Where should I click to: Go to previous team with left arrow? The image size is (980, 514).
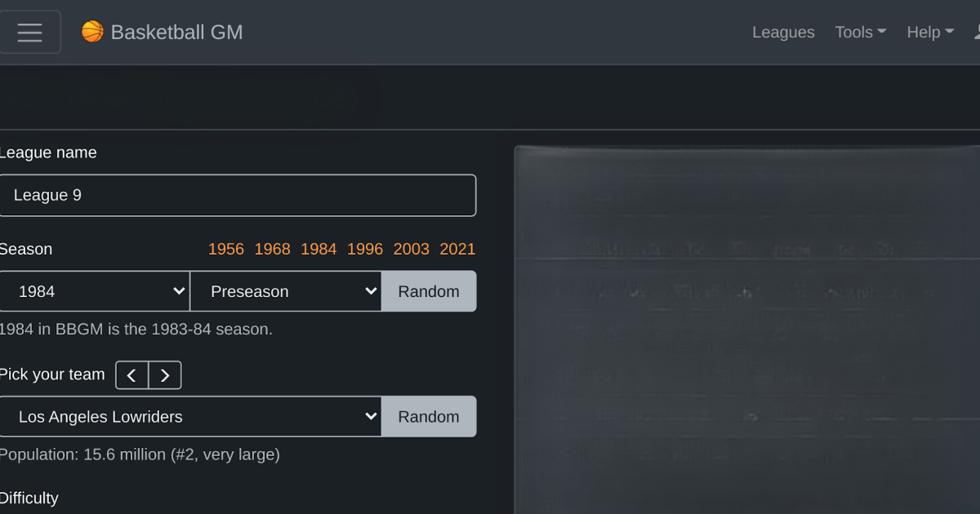click(132, 375)
